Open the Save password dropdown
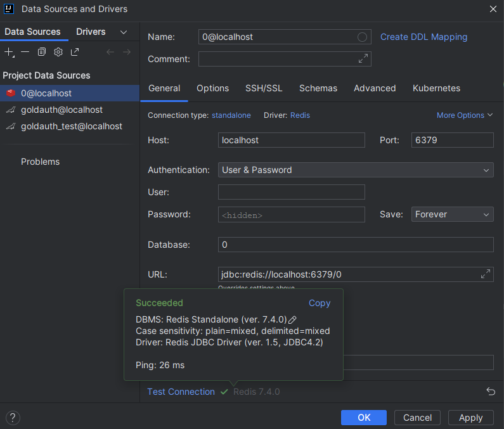This screenshot has height=429, width=504. pos(452,214)
